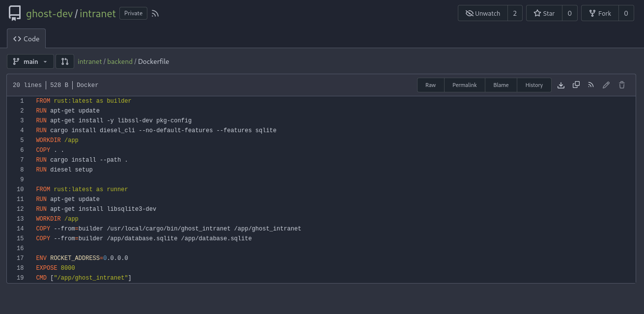Viewport: 644px width, 314px height.
Task: Open the Permalink for this file
Action: [x=465, y=85]
